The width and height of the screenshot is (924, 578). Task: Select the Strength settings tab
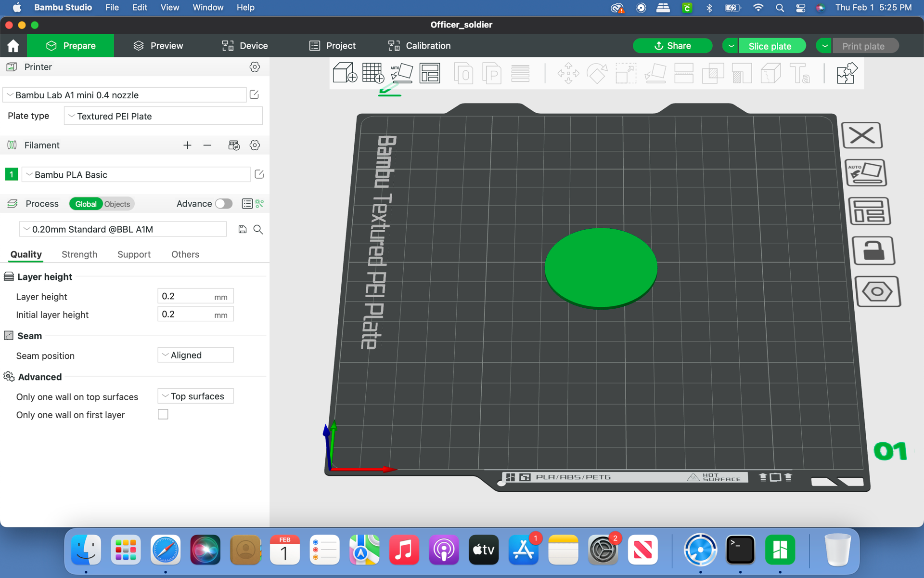pos(79,254)
